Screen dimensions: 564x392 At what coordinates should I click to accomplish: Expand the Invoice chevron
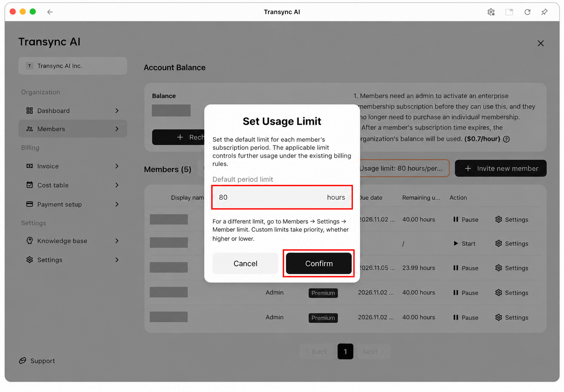pos(117,166)
